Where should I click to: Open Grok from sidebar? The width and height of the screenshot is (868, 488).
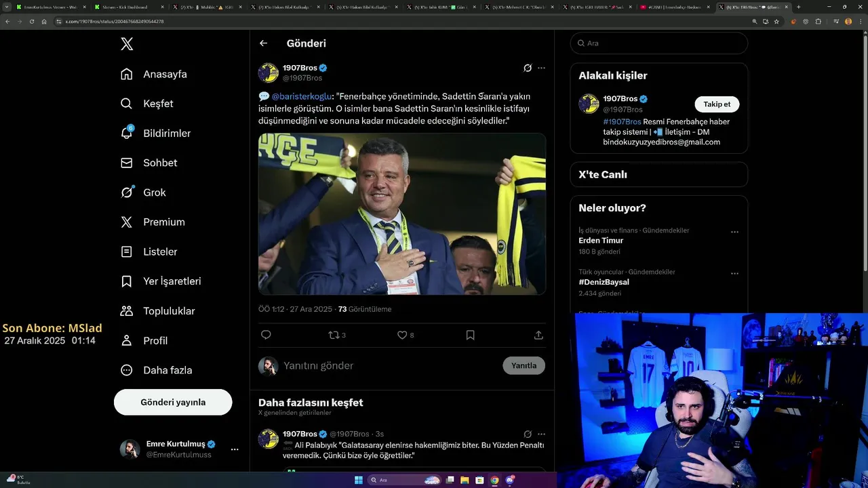point(143,192)
